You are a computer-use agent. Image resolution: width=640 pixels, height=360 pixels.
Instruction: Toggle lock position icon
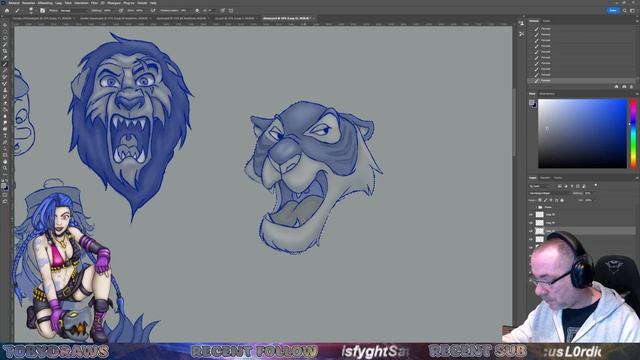[551, 200]
